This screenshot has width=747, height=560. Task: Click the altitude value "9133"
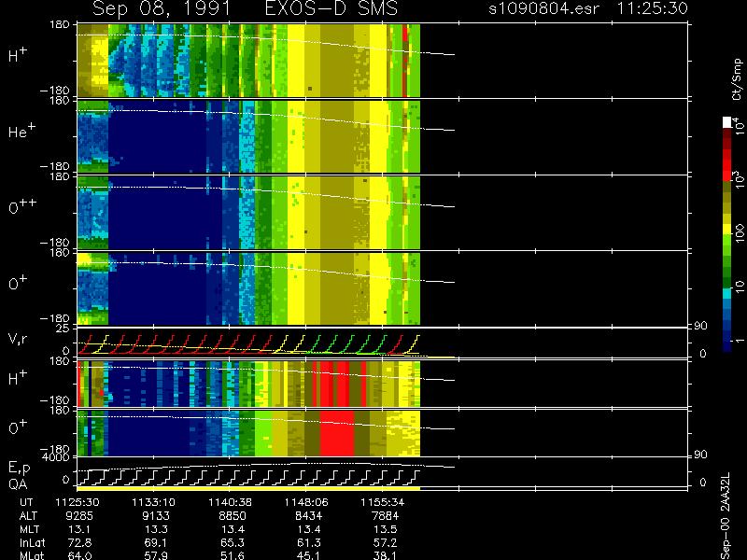coord(156,516)
